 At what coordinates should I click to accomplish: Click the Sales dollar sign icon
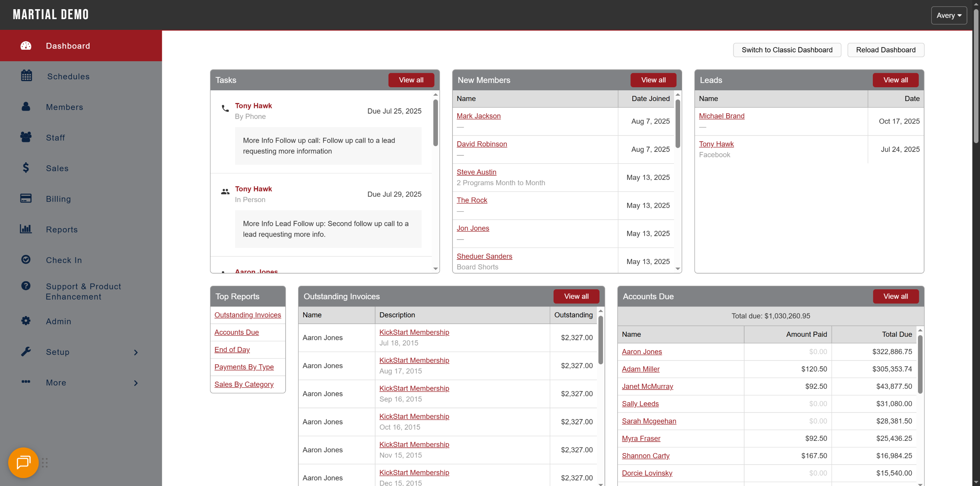click(x=26, y=168)
